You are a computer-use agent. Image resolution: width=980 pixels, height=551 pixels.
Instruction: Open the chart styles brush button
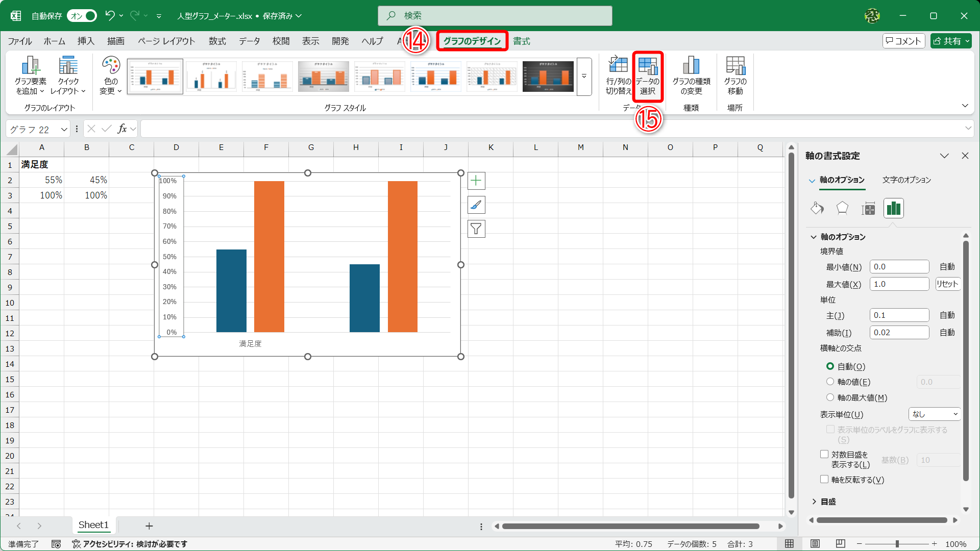[x=476, y=205]
